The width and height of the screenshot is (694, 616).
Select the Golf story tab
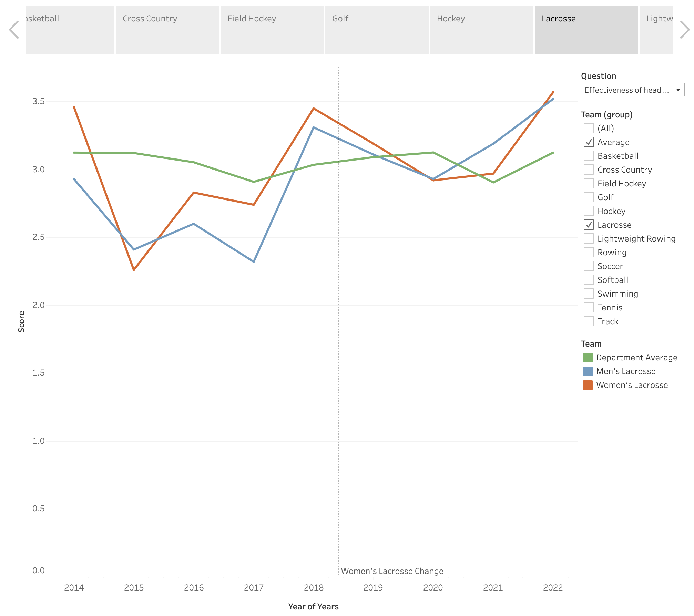point(377,30)
